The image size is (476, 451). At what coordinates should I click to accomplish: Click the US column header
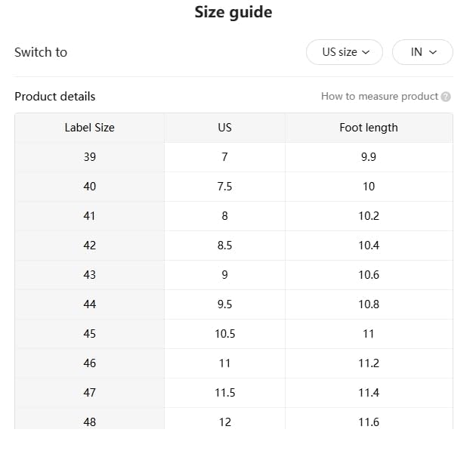pos(224,128)
